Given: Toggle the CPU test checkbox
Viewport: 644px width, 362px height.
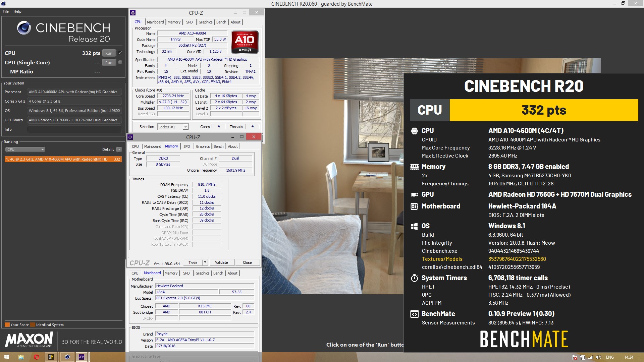Looking at the screenshot, I should [120, 53].
